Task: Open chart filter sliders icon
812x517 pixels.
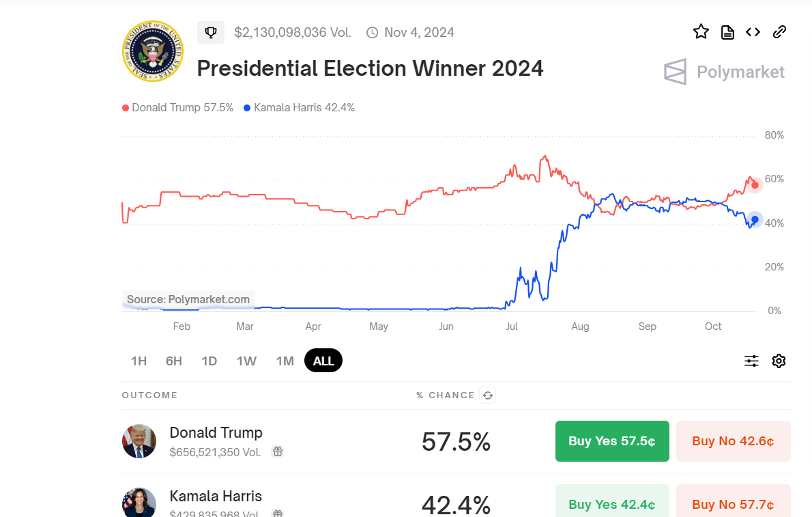Action: [x=751, y=361]
